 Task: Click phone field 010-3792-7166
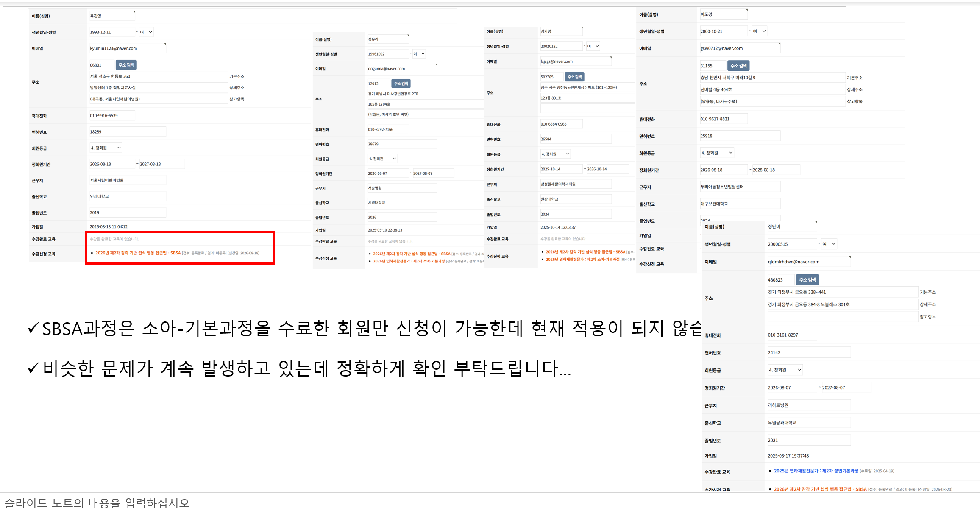388,129
